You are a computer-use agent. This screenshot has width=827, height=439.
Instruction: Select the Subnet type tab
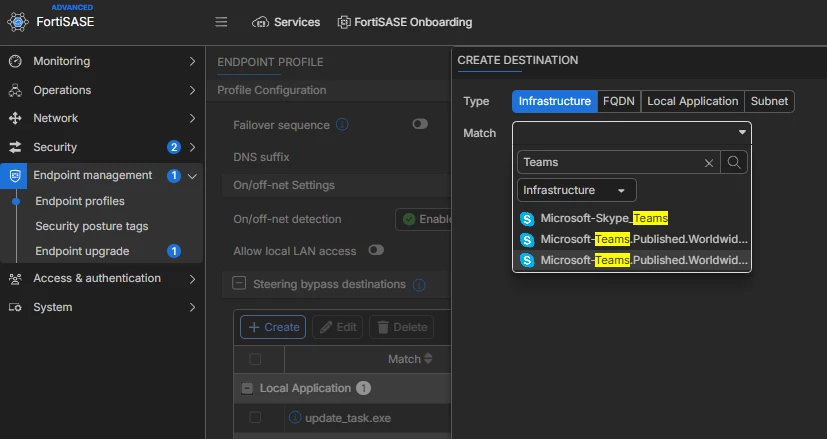[x=769, y=101]
